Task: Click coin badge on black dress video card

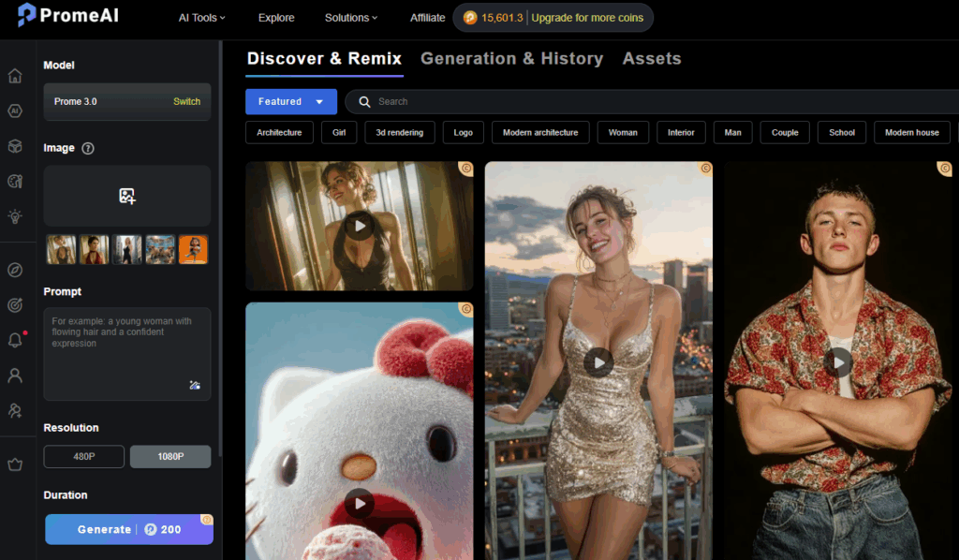Action: pyautogui.click(x=466, y=169)
